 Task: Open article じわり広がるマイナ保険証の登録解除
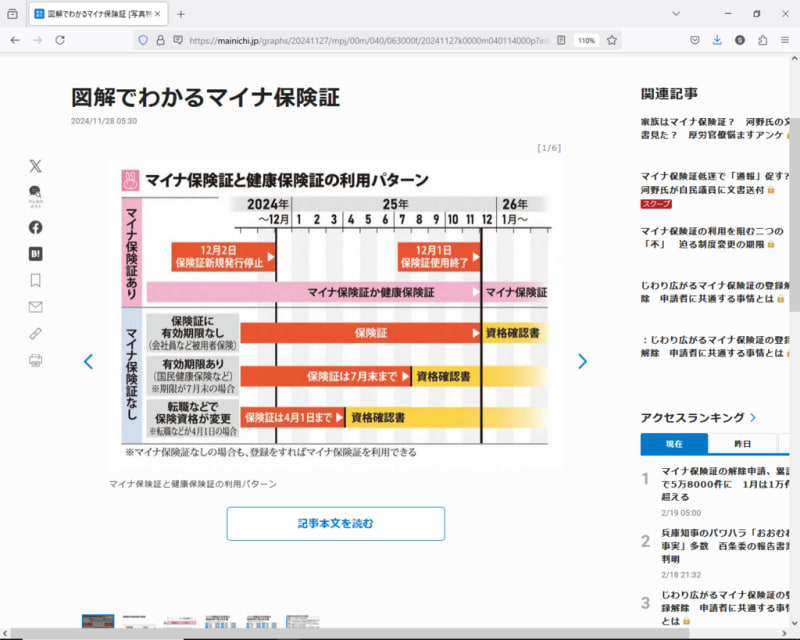click(715, 292)
